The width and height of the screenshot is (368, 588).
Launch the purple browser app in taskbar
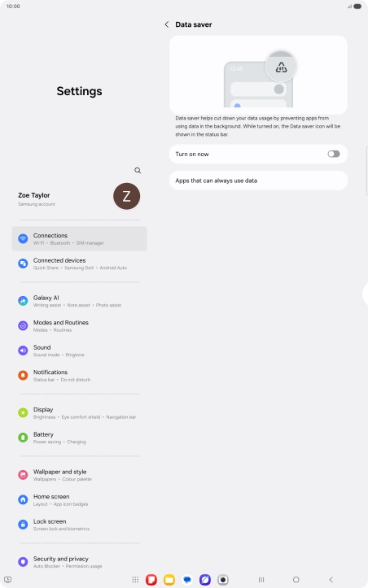click(x=205, y=580)
